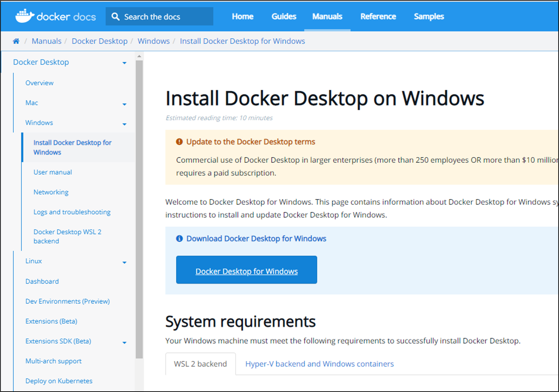Click Update to the Docker Desktop terms heading

tap(251, 142)
